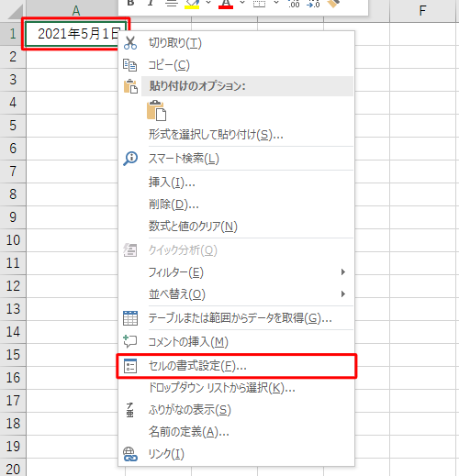Image resolution: width=459 pixels, height=476 pixels.
Task: Select 形式を選択して貼り付け(S)...
Action: tap(236, 134)
